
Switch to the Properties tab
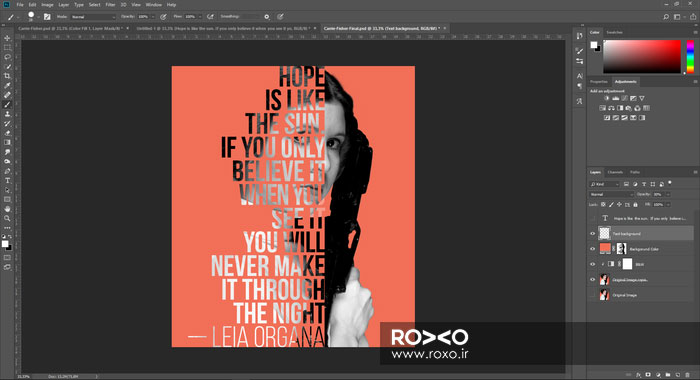click(x=599, y=82)
